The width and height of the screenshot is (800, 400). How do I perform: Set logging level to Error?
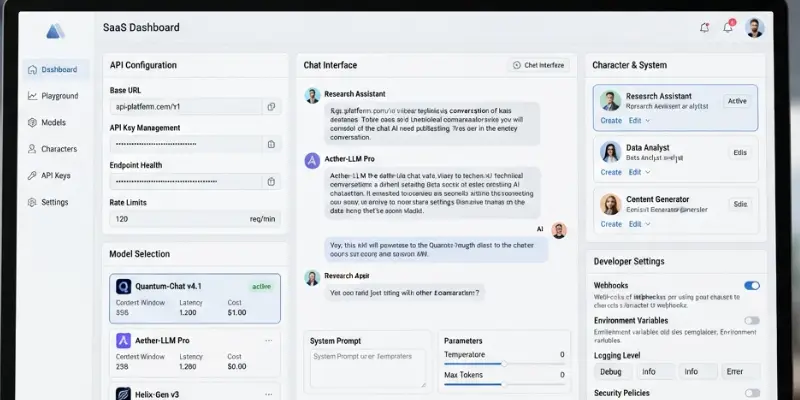point(740,371)
